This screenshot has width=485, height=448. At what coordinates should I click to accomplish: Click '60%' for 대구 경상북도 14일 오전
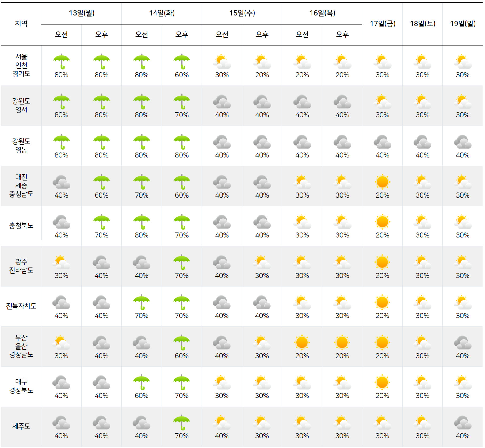click(x=142, y=396)
